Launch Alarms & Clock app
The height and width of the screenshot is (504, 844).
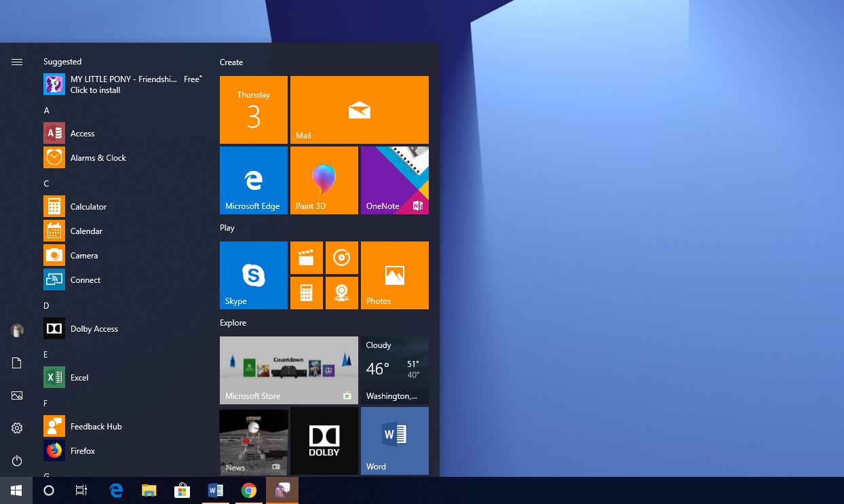click(x=123, y=158)
